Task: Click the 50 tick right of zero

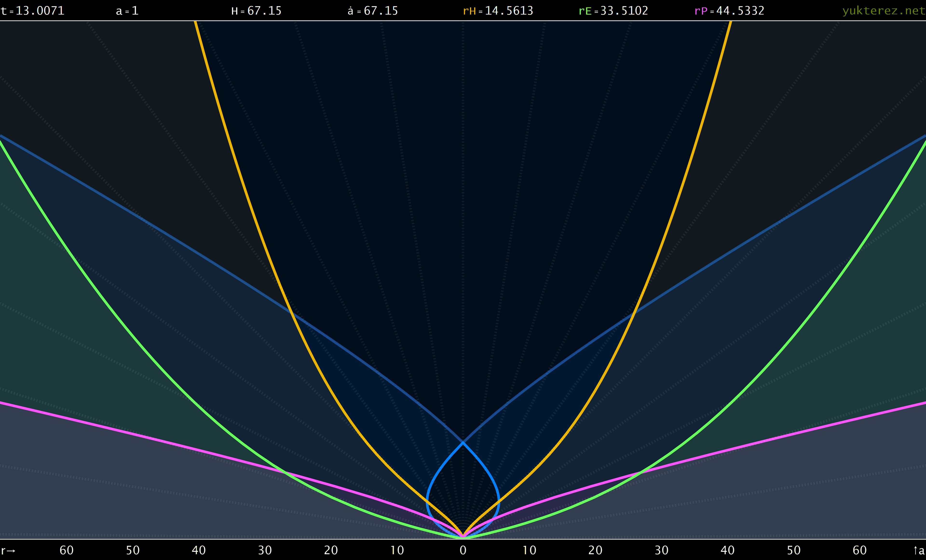Action: [x=794, y=551]
